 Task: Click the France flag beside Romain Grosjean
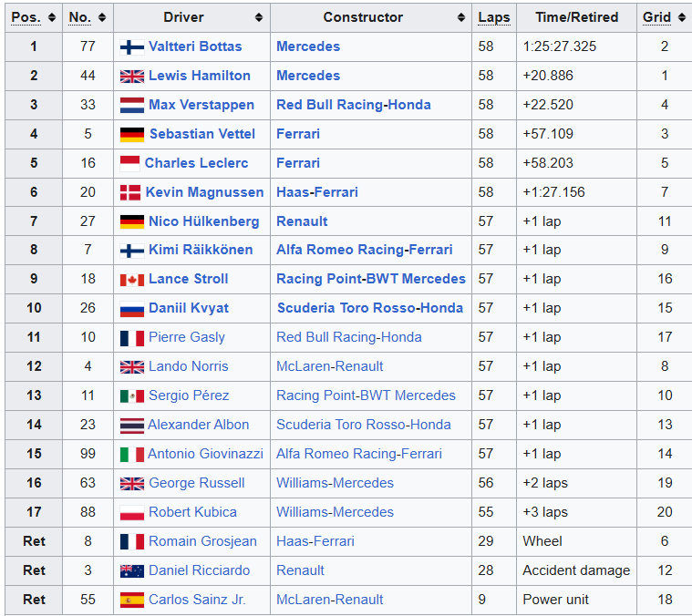tap(132, 541)
